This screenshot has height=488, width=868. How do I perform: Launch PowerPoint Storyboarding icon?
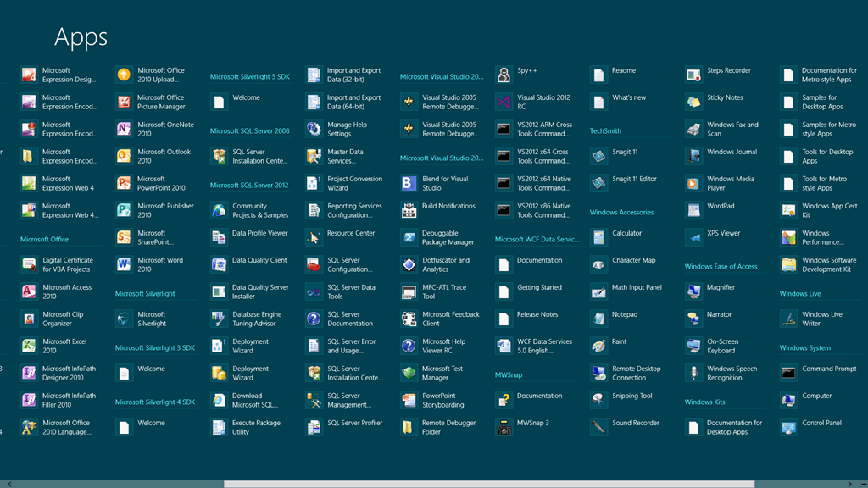coord(409,400)
